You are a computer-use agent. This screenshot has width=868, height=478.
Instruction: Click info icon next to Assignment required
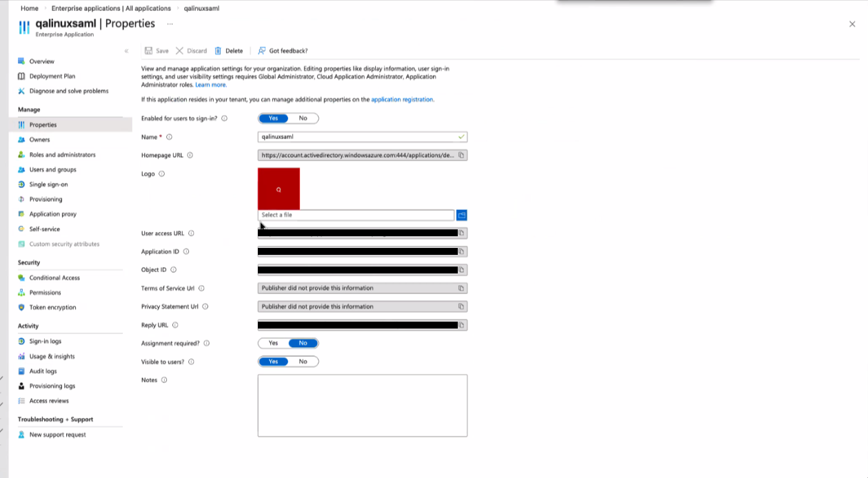pos(207,344)
